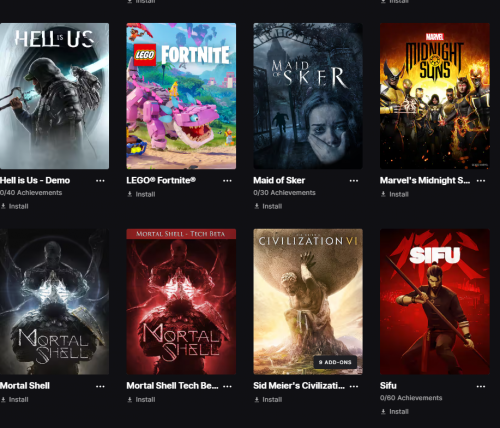Open the ellipsis menu for Marvel's Midnight Suns
Image resolution: width=500 pixels, height=428 pixels.
[x=481, y=181]
